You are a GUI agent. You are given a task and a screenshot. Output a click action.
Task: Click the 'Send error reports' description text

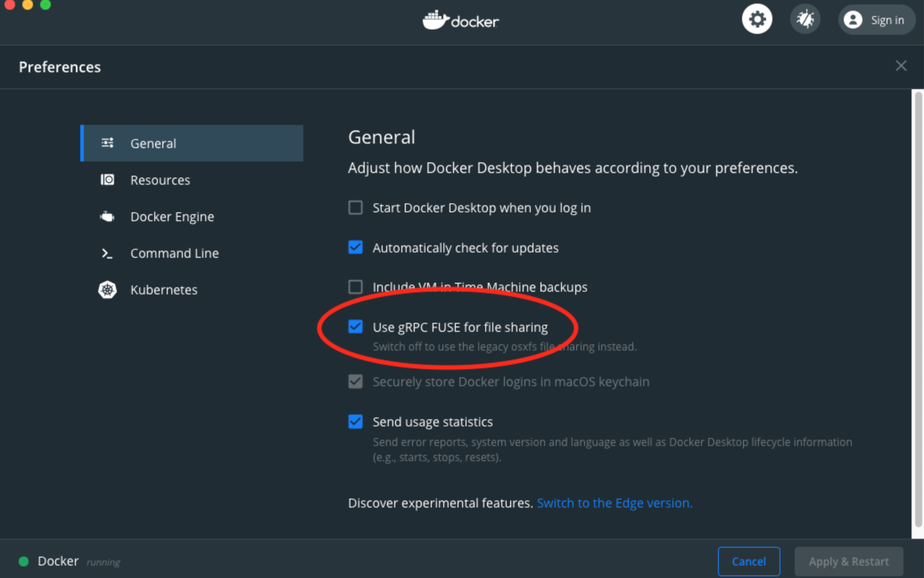(612, 450)
